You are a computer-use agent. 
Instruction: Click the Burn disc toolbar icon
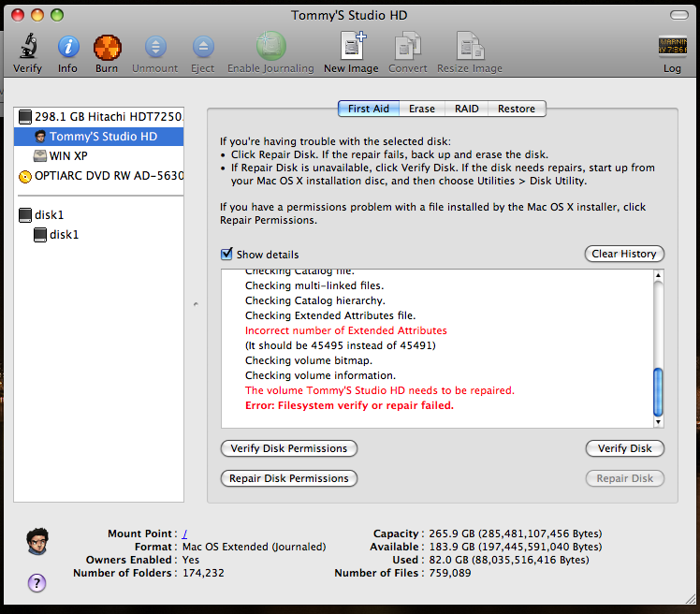107,47
